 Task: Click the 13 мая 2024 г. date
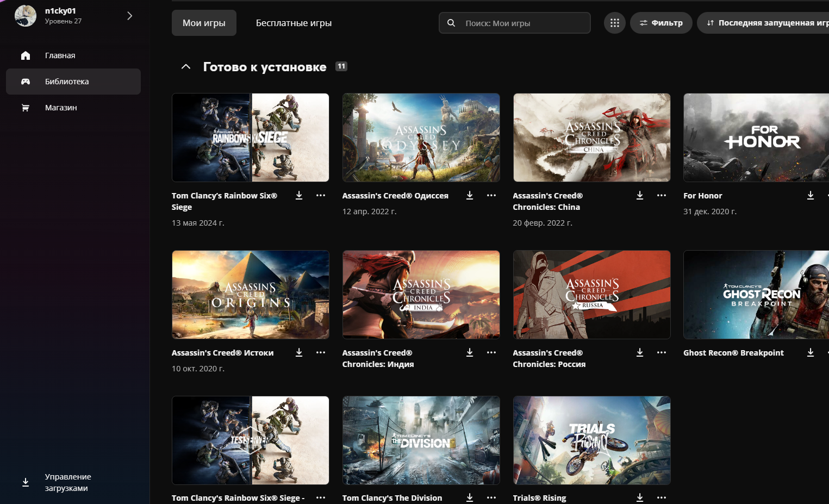point(198,223)
